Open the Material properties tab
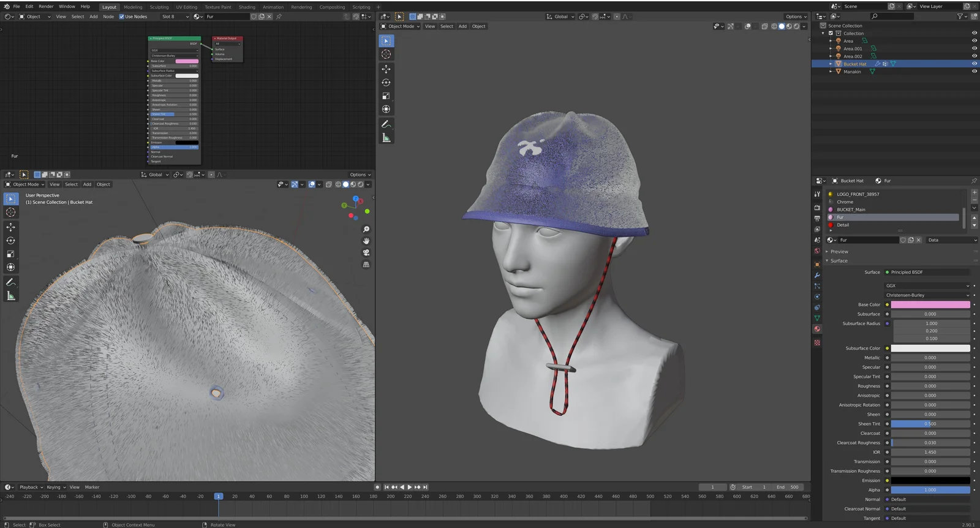Image resolution: width=980 pixels, height=528 pixels. (817, 329)
